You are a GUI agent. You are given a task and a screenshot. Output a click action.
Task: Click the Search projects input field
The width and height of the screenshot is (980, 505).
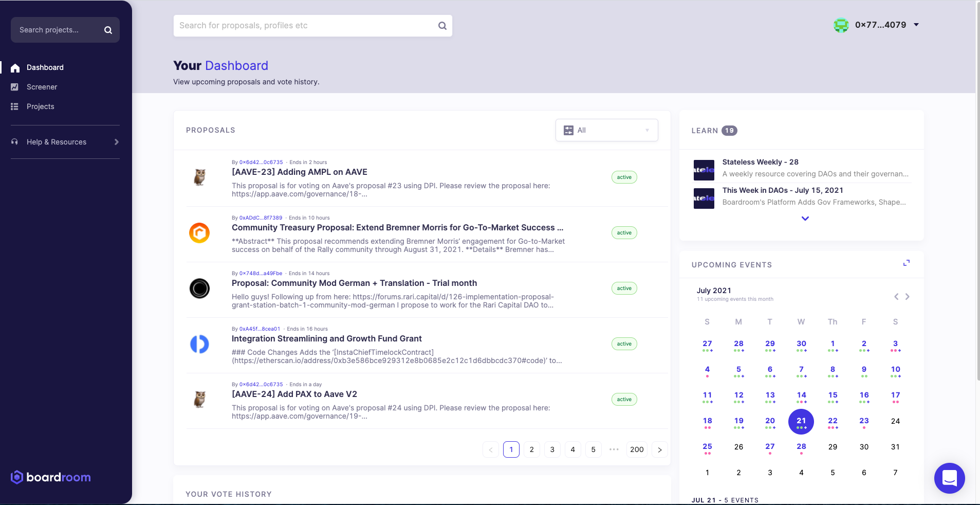pos(65,30)
